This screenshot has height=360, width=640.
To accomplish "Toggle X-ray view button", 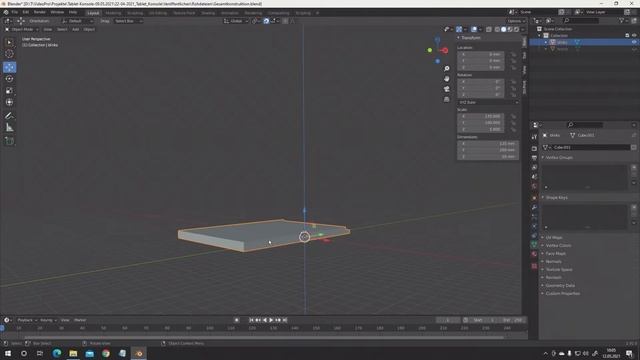I will click(489, 29).
